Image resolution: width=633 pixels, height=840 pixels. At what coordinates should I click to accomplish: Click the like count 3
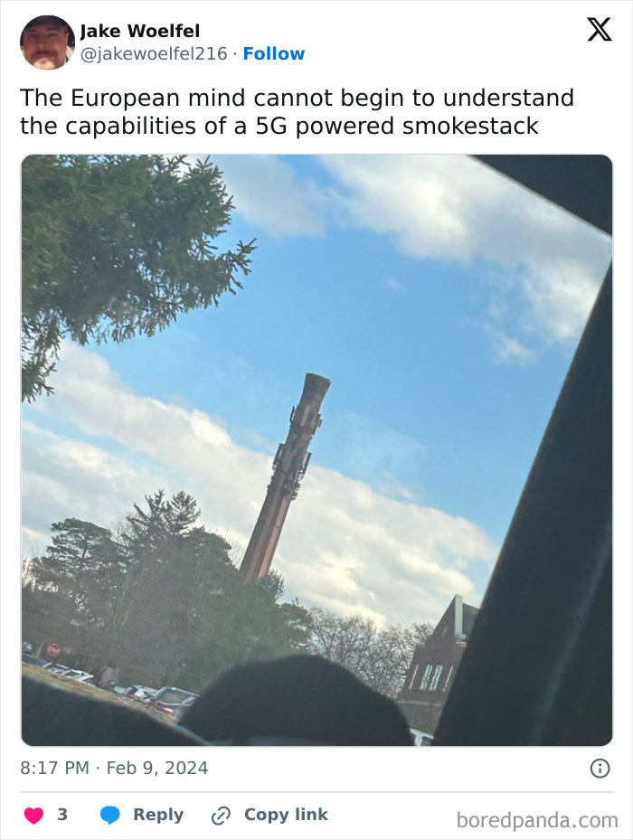[62, 815]
